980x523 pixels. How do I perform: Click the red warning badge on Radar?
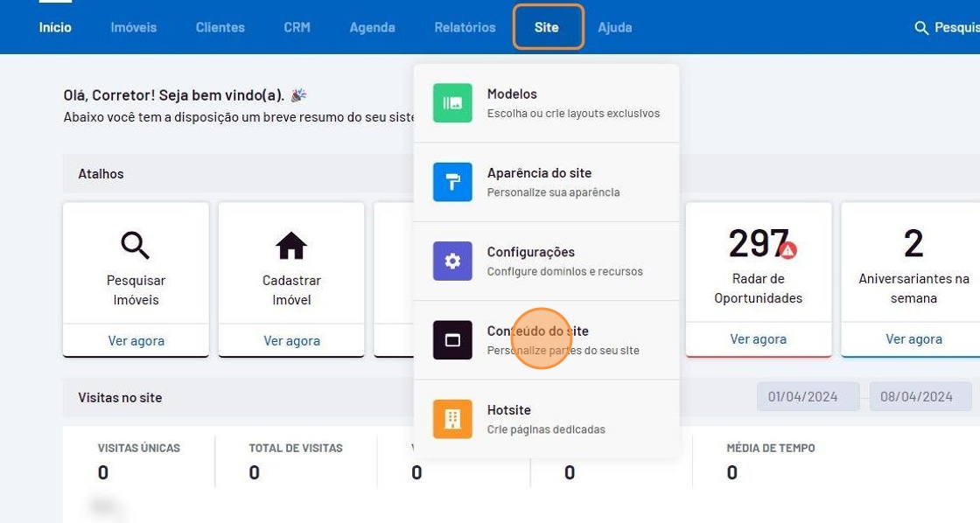(x=788, y=251)
